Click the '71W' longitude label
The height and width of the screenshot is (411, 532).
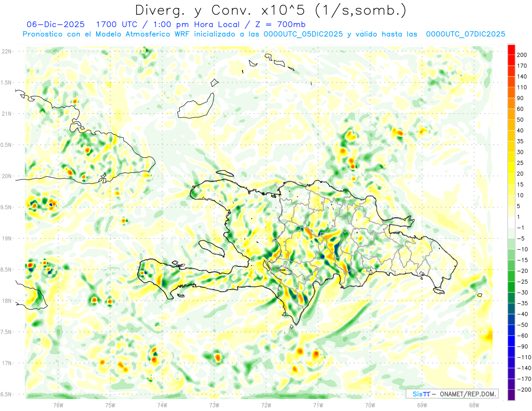pos(318,405)
